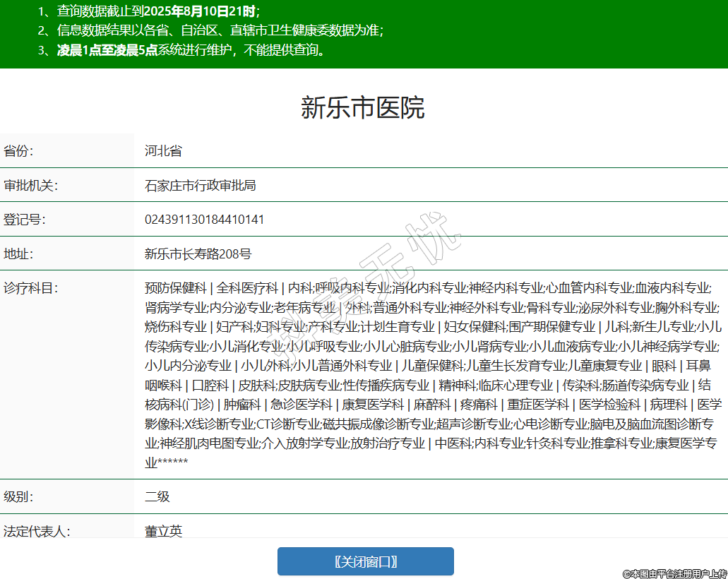Click the 省份 field label
Image resolution: width=728 pixels, height=579 pixels.
coord(18,151)
